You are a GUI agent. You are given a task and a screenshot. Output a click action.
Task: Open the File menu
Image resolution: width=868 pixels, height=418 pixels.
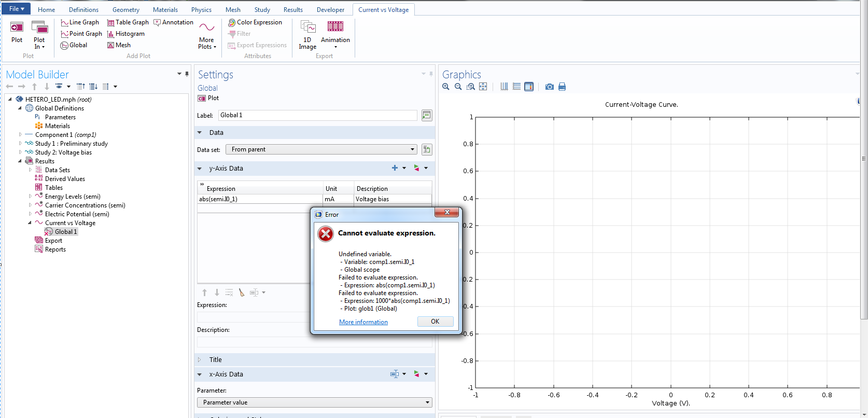coord(16,9)
